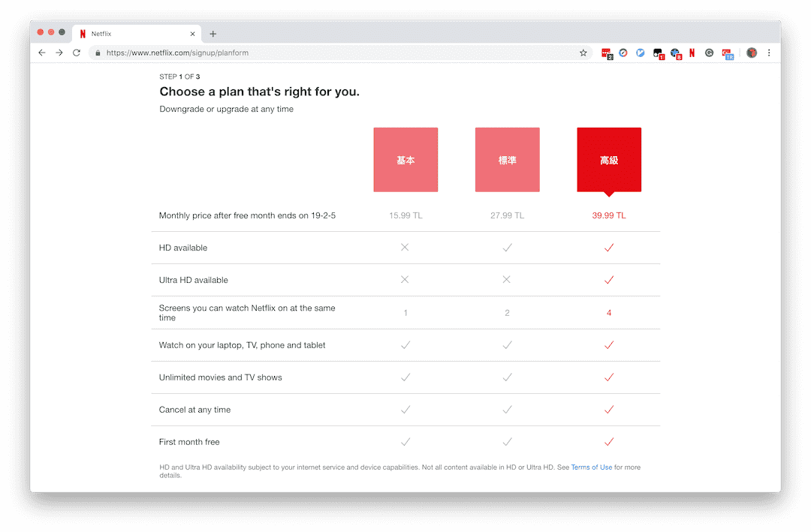Bookmark this page with the star icon
The width and height of the screenshot is (811, 532).
pyautogui.click(x=583, y=53)
